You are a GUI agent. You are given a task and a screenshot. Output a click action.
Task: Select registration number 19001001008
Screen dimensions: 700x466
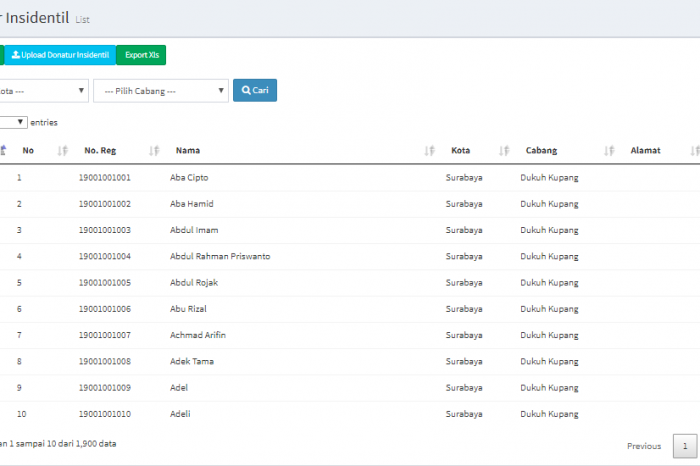pos(104,362)
